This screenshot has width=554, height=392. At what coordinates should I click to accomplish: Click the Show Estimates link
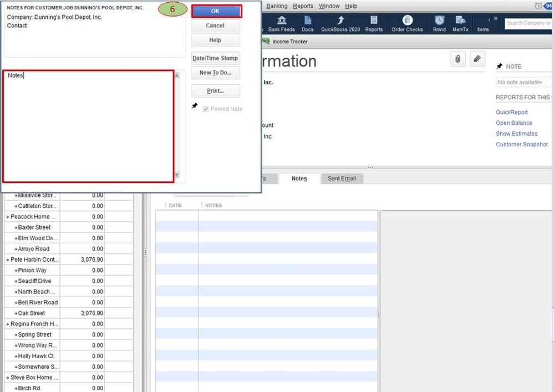tap(516, 134)
